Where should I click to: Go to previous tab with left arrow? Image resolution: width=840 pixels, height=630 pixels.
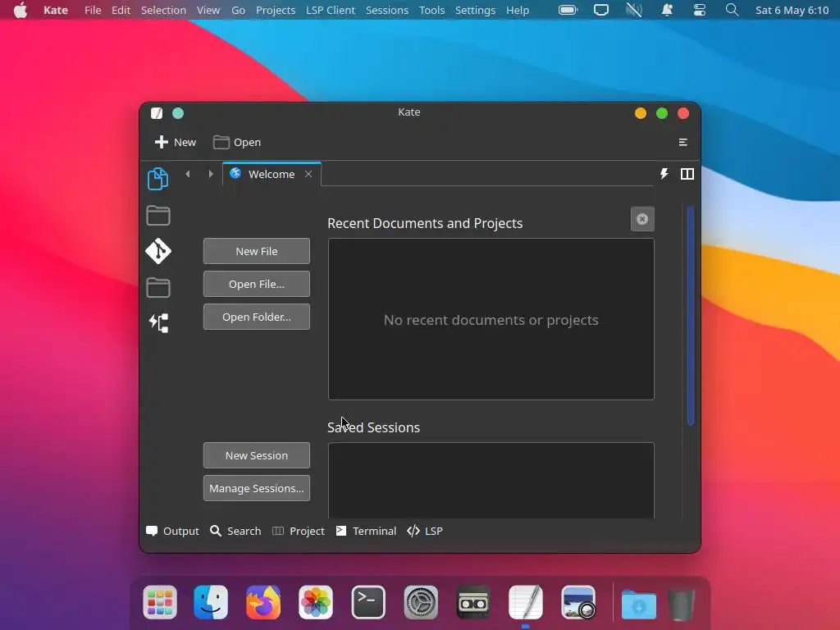pos(188,174)
